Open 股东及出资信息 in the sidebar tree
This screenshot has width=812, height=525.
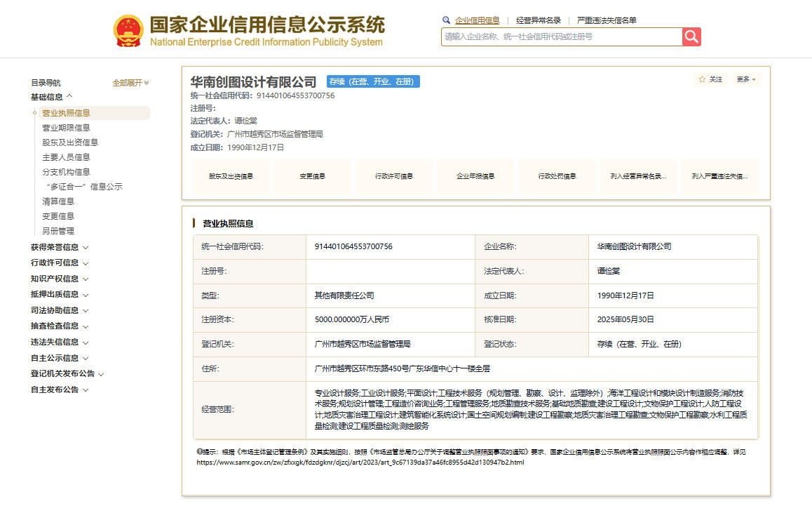(70, 142)
